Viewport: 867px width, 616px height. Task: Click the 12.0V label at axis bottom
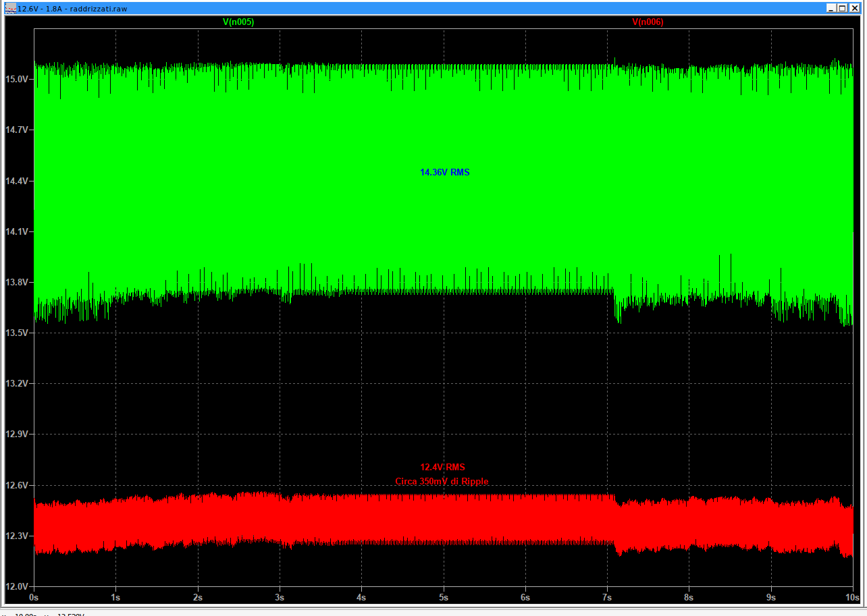[x=18, y=586]
